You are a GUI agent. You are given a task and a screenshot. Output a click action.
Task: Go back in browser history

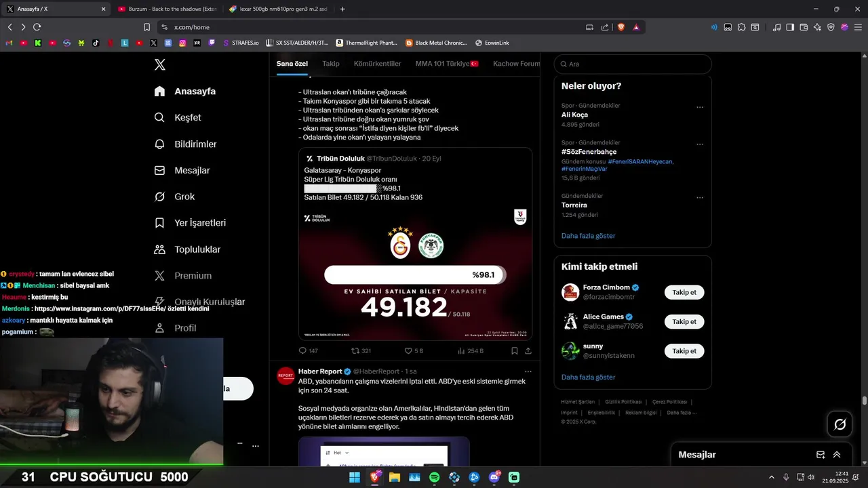coord(9,27)
